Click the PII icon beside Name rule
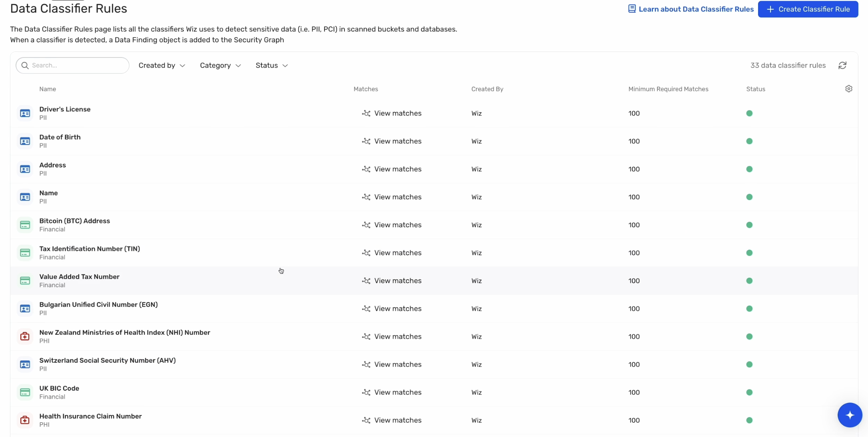 pos(25,197)
